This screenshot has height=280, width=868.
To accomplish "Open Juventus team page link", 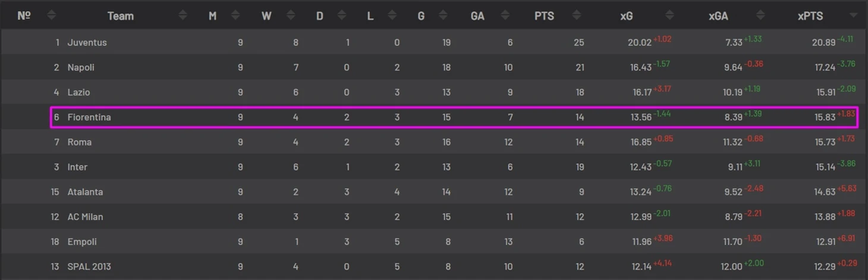I will tap(87, 43).
